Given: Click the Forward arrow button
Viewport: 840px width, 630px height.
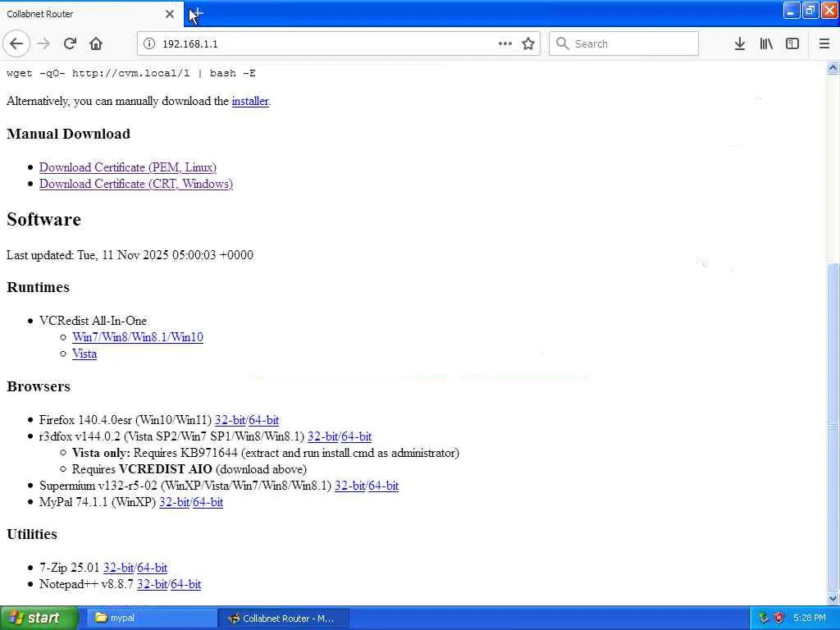Looking at the screenshot, I should (44, 43).
